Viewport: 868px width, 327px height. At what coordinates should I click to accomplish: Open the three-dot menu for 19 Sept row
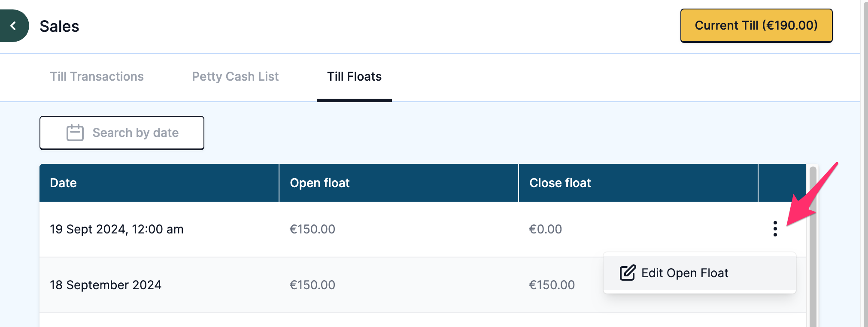[x=775, y=229]
